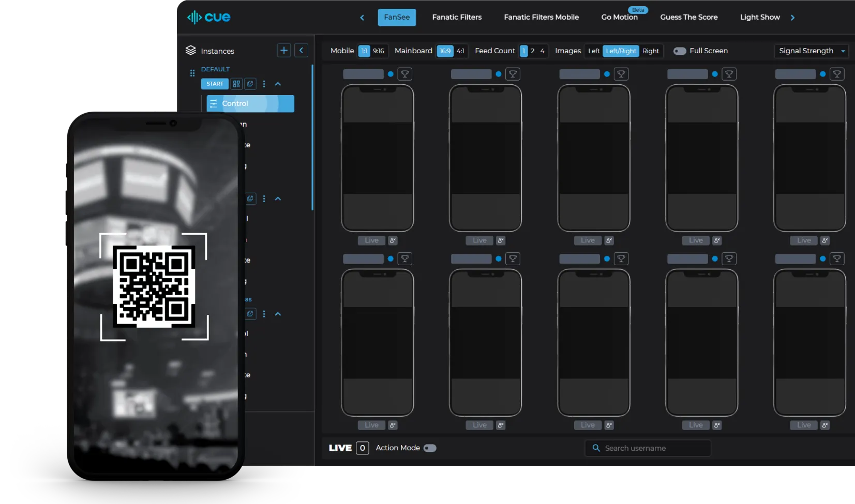Collapse the DEFAULT instance group

[278, 84]
